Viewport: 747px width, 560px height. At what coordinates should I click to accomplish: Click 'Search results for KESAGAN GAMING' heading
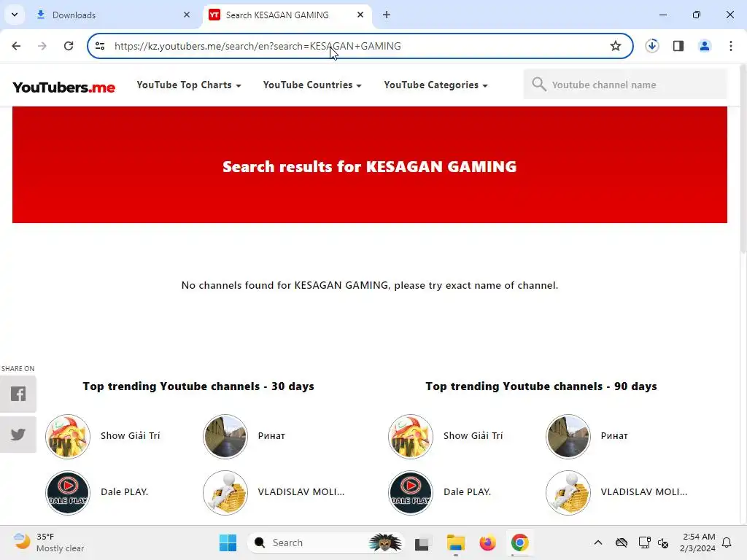[370, 167]
